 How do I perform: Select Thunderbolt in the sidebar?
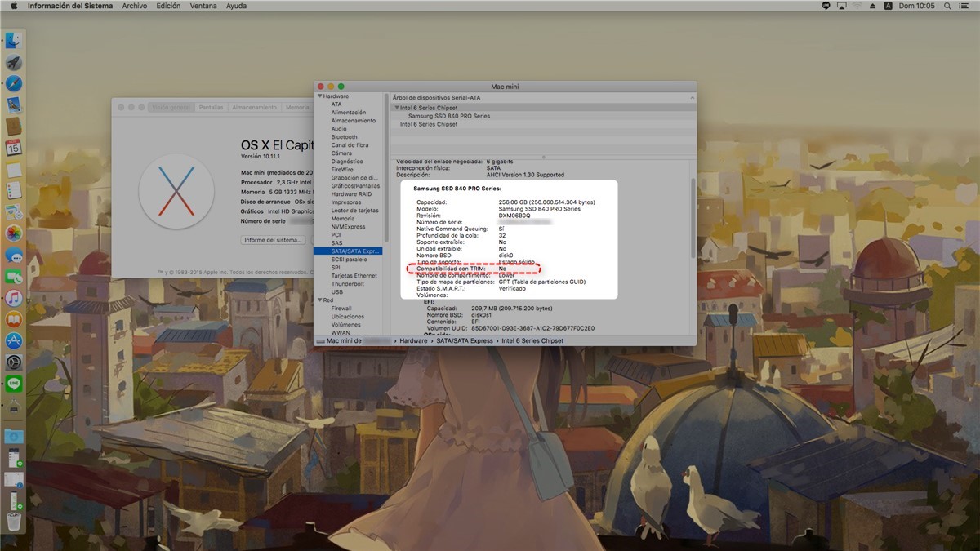(348, 284)
